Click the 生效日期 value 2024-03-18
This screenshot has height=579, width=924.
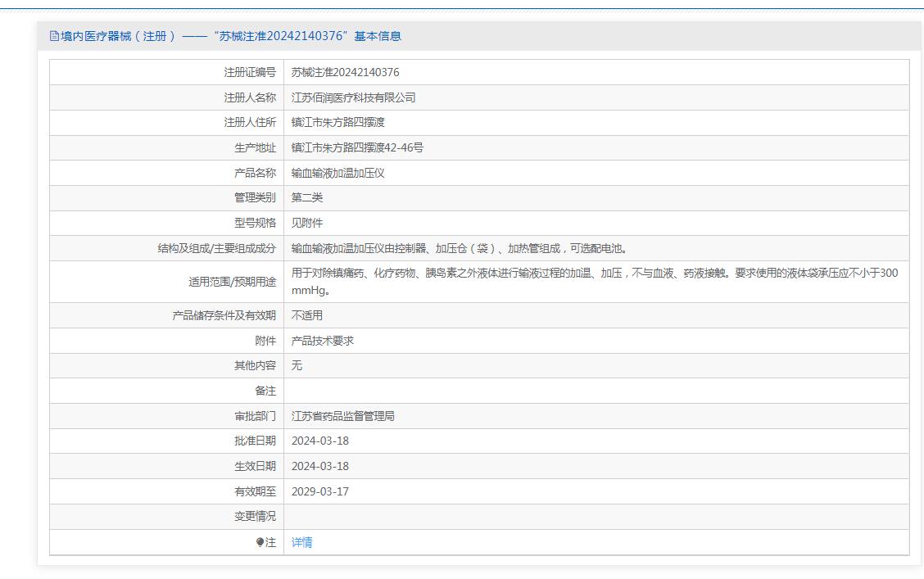320,467
